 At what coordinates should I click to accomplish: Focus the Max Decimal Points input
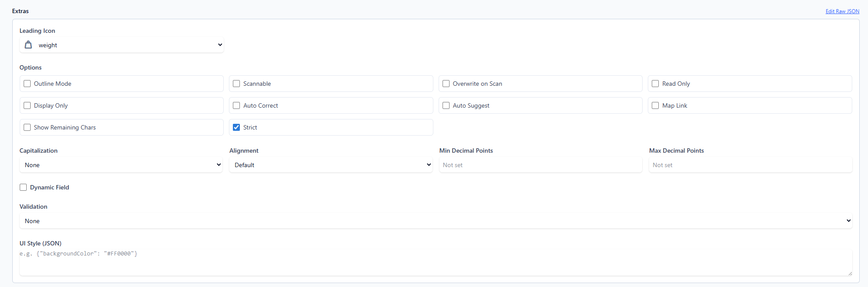click(x=750, y=165)
